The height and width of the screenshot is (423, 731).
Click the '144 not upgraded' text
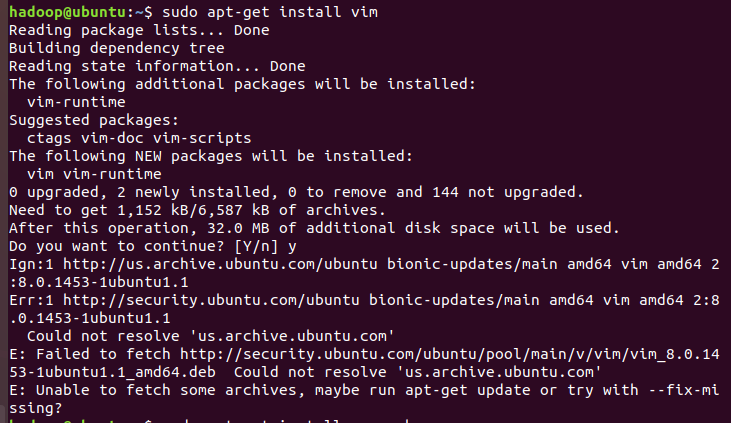[x=504, y=192]
